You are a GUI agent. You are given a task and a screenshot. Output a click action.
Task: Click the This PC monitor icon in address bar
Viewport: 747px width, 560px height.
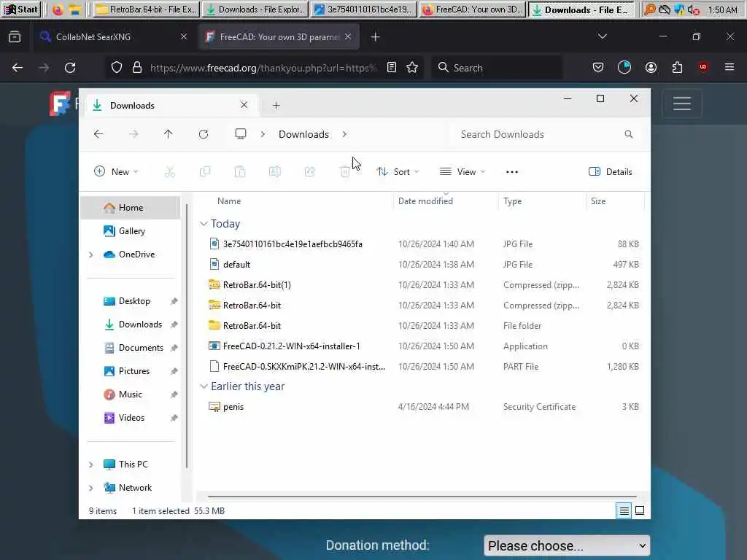[241, 134]
